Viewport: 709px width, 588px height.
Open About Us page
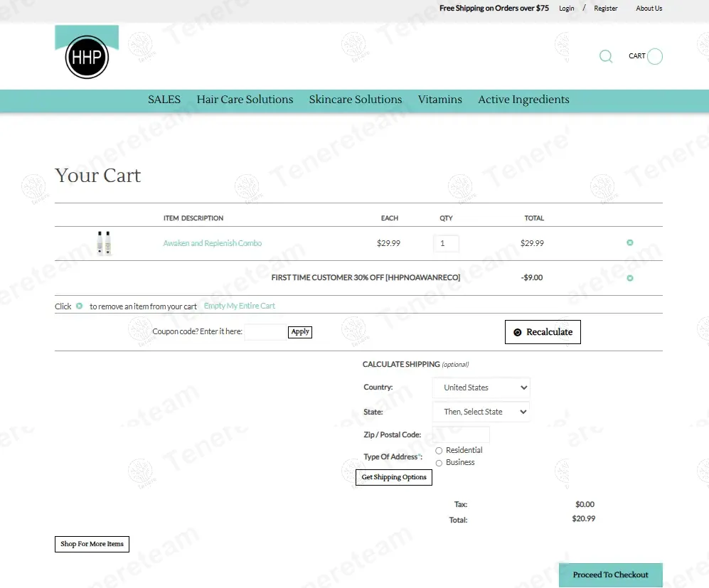click(x=649, y=8)
